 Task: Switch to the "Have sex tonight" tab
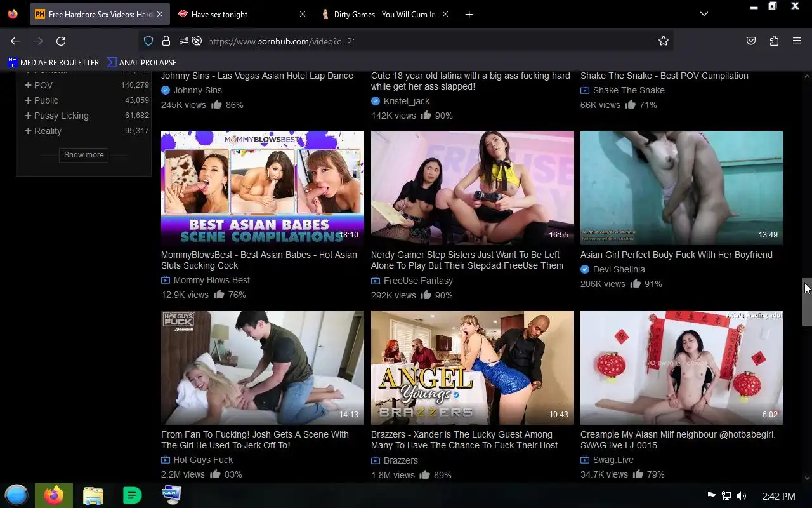click(241, 14)
